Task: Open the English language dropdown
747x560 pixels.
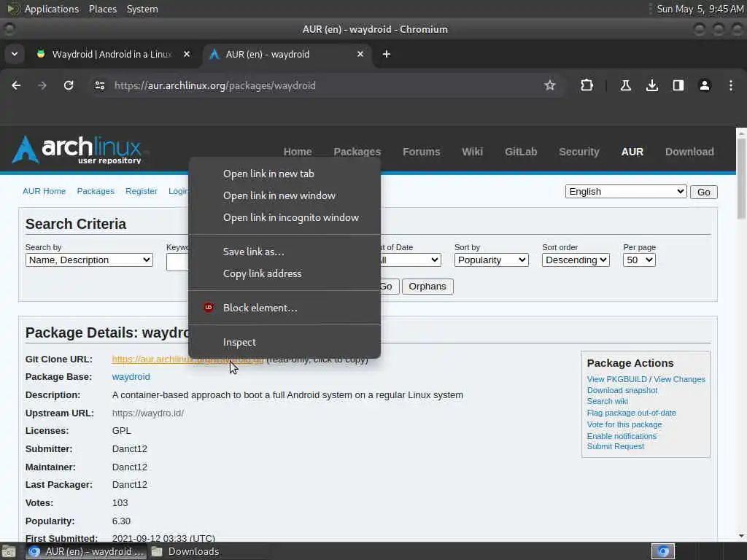Action: [626, 192]
